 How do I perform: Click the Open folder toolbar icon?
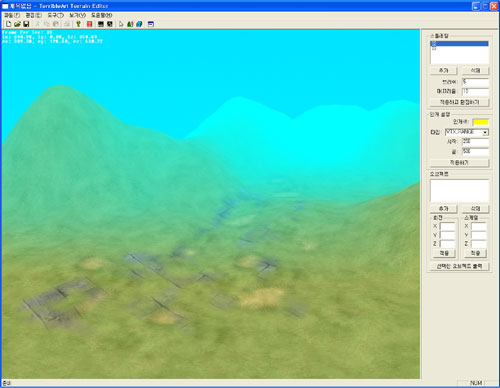tap(17, 24)
